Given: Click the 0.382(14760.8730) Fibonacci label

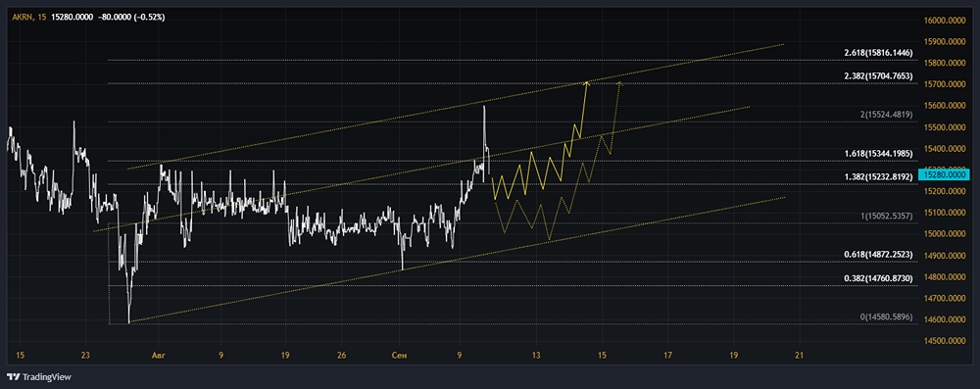Looking at the screenshot, I should point(879,277).
